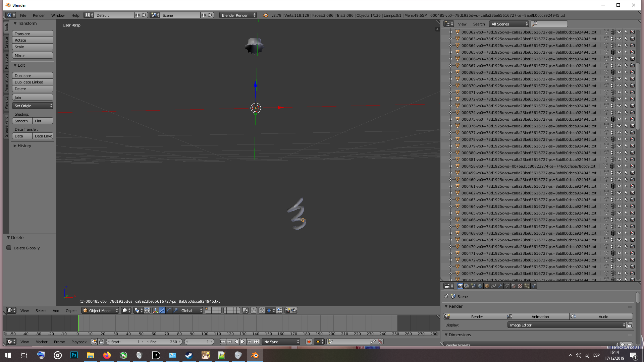644x362 pixels.
Task: Click the OpenGL render animation clapper icon
Action: pos(294,310)
